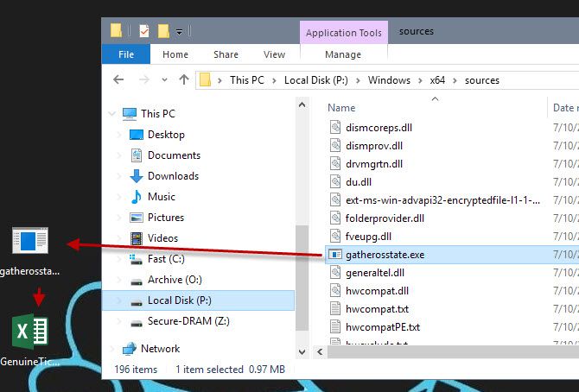Click the New Folder icon in title bar

coord(162,31)
